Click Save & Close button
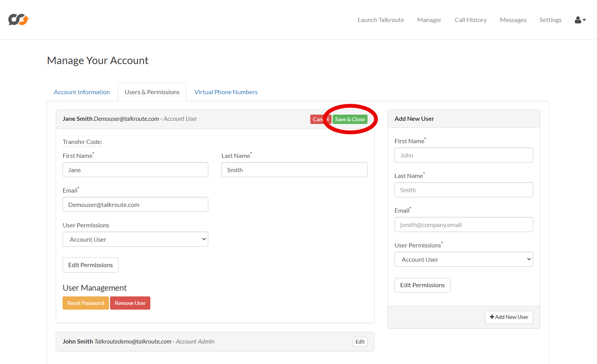This screenshot has width=597, height=364. [350, 119]
